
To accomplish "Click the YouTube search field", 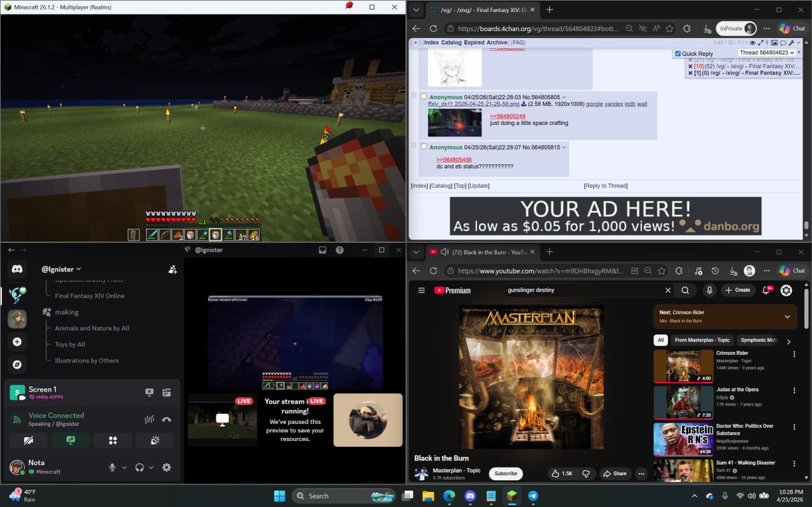I will click(584, 290).
